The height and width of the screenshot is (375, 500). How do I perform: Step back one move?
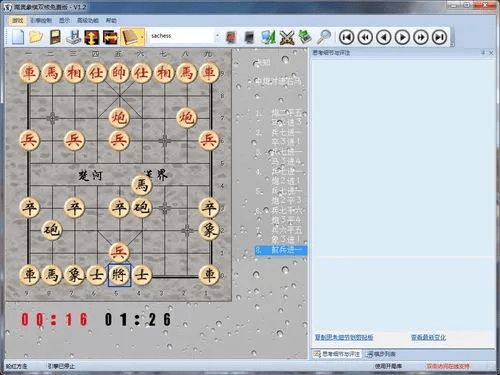click(384, 37)
